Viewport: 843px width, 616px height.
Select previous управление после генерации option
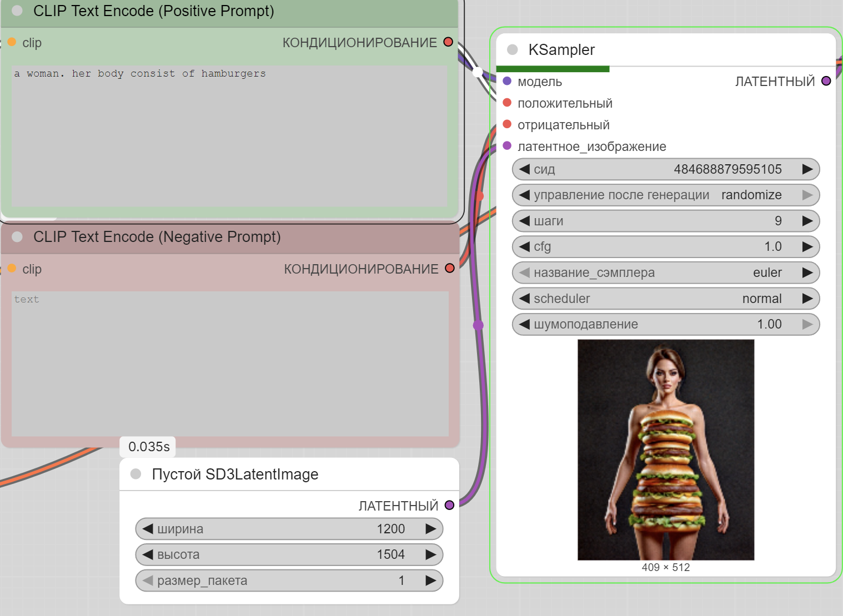(x=524, y=195)
